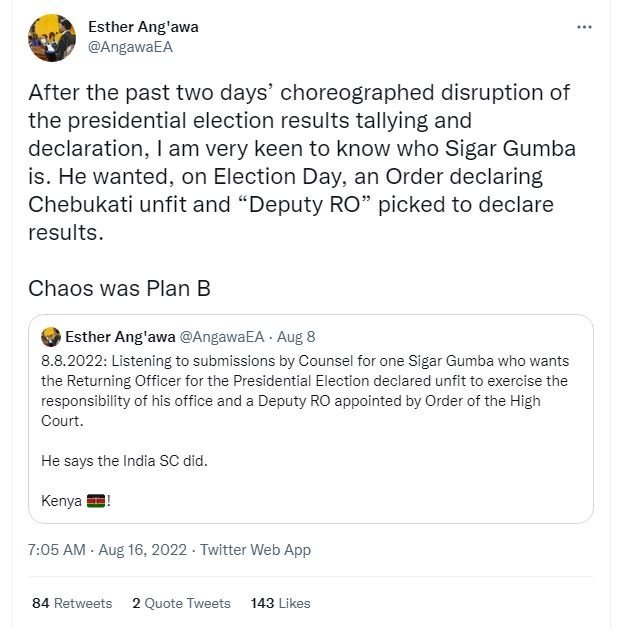This screenshot has width=618, height=629.
Task: Click the "Chaos was Plan B" line
Action: click(x=119, y=289)
